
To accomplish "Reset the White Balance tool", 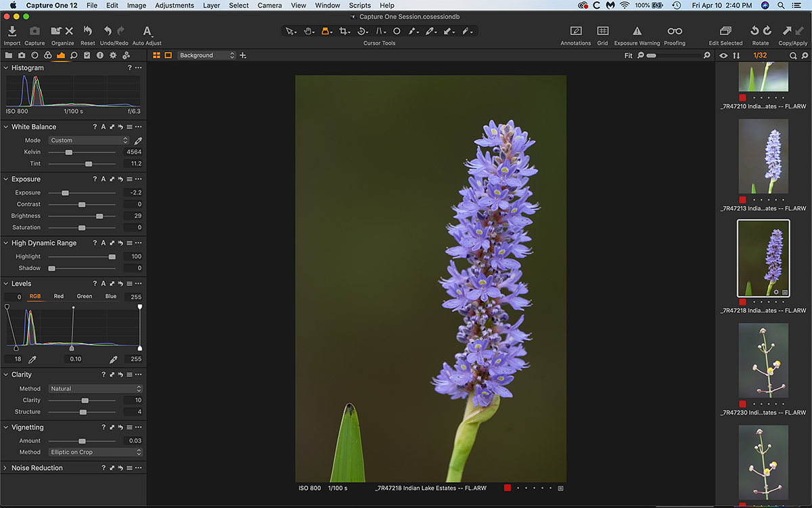I will (x=120, y=127).
